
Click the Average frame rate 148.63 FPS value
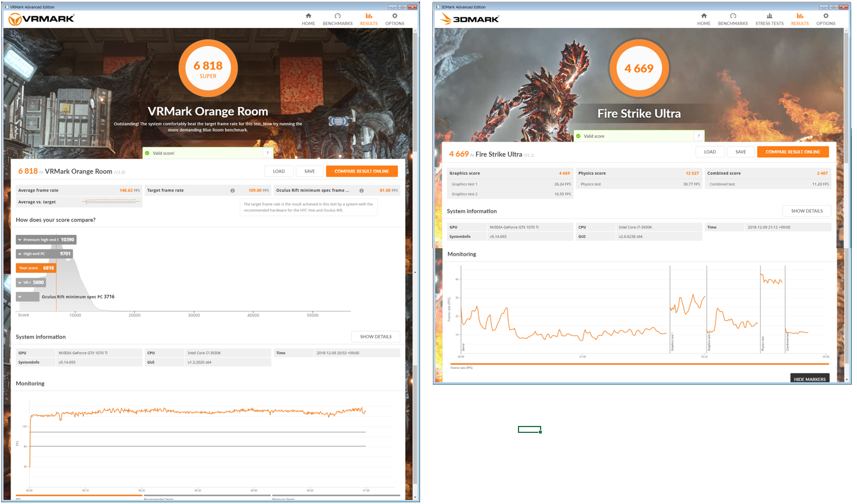[129, 191]
